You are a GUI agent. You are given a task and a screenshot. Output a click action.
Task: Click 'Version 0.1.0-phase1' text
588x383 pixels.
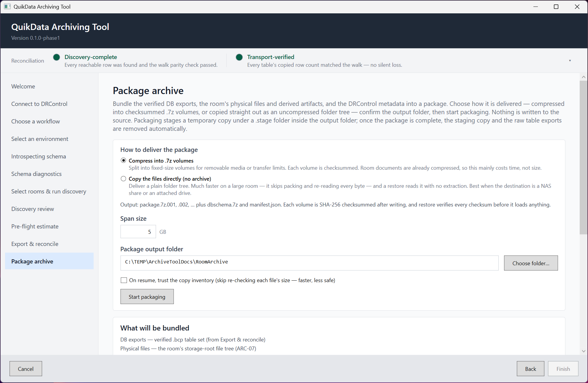point(36,38)
